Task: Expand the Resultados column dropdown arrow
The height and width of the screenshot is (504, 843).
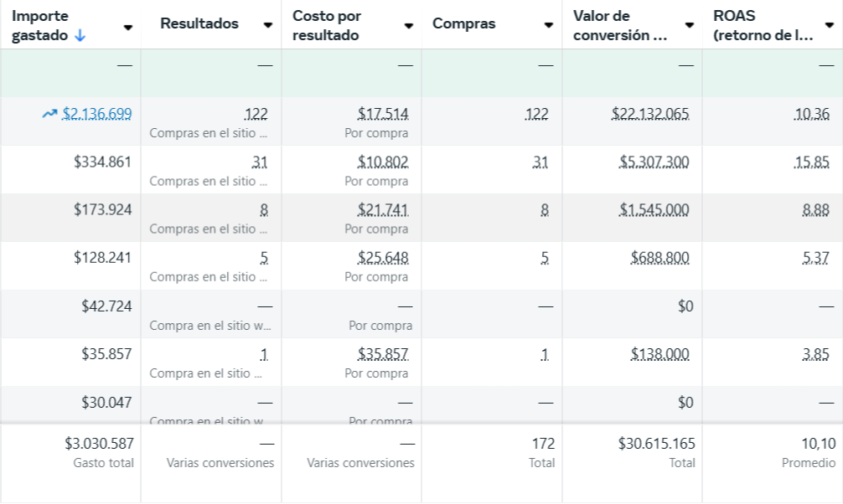Action: 268,25
